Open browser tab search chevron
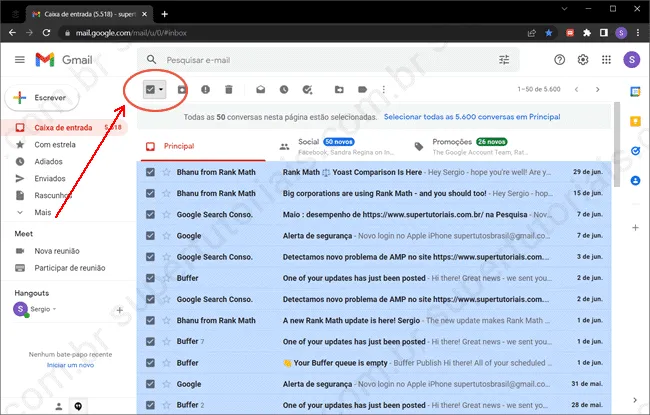The height and width of the screenshot is (415, 650). 564,9
